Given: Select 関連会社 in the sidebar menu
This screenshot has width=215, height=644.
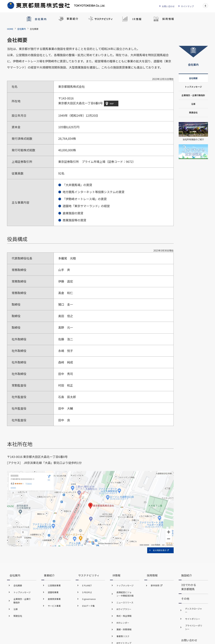Looking at the screenshot, I should [193, 113].
